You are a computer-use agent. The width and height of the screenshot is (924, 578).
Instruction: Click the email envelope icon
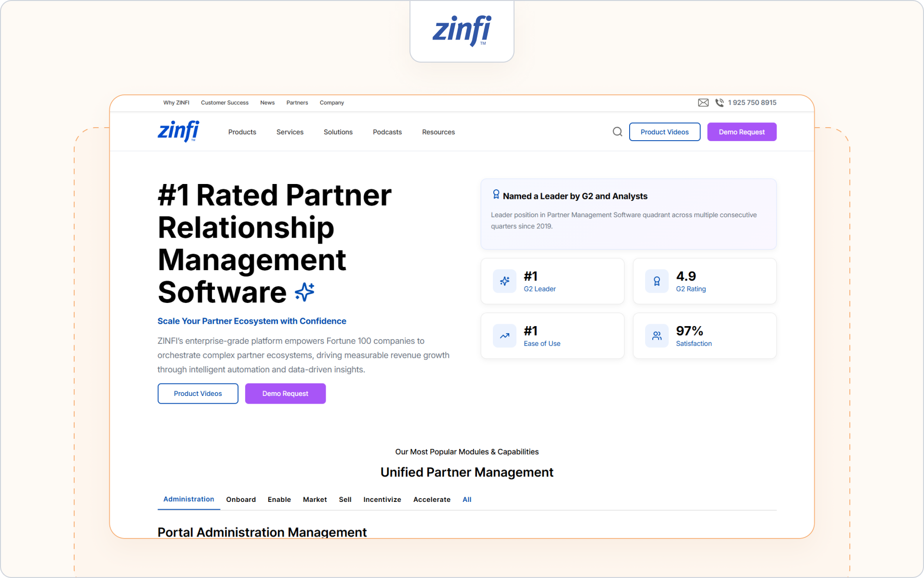point(703,103)
